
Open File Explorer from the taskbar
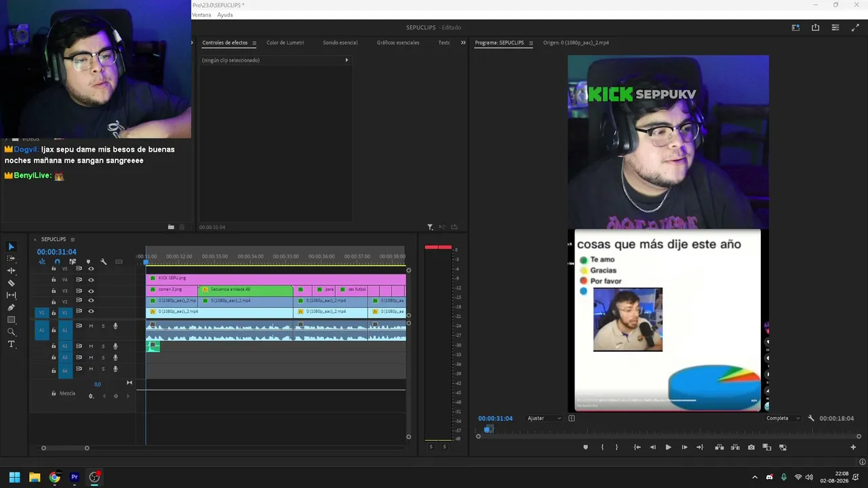[x=35, y=477]
